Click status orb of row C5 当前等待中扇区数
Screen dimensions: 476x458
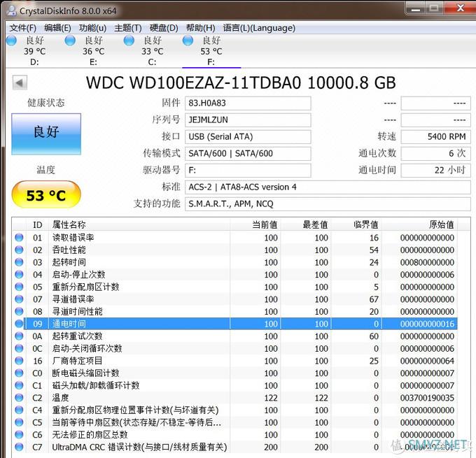(19, 422)
